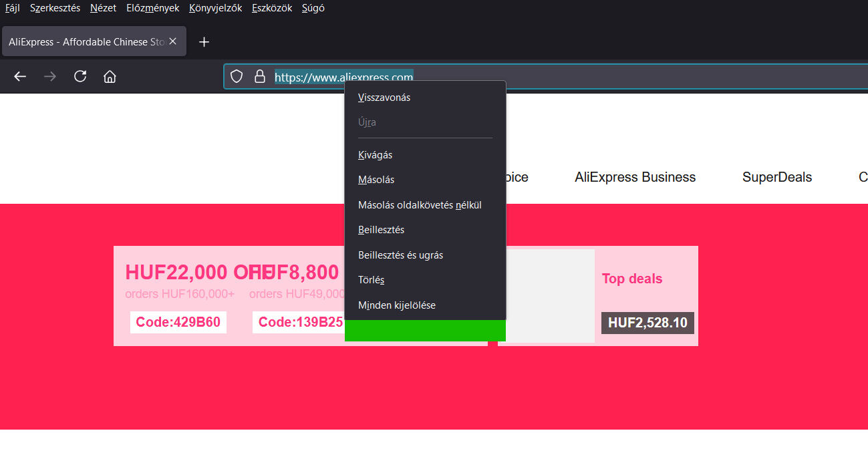Click the Code:429B60 coupon button
The width and height of the screenshot is (868, 459).
(x=178, y=322)
